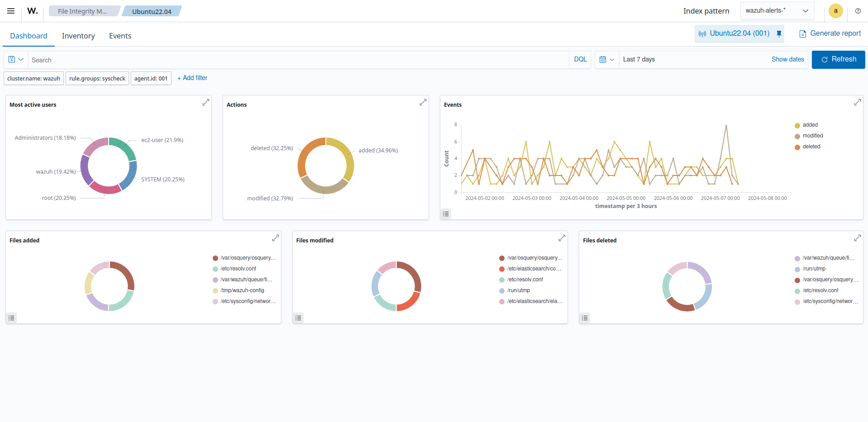The width and height of the screenshot is (868, 422).
Task: Open the help question mark icon
Action: 858,11
